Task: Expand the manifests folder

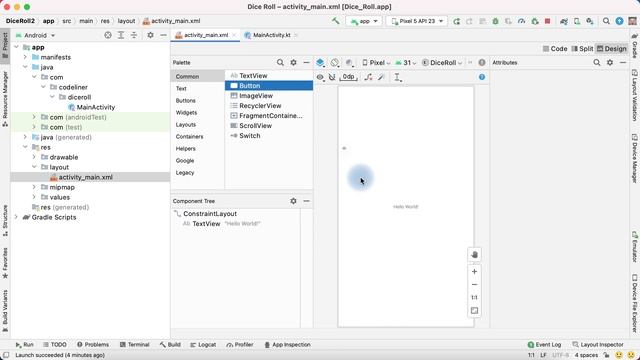Action: click(x=25, y=57)
